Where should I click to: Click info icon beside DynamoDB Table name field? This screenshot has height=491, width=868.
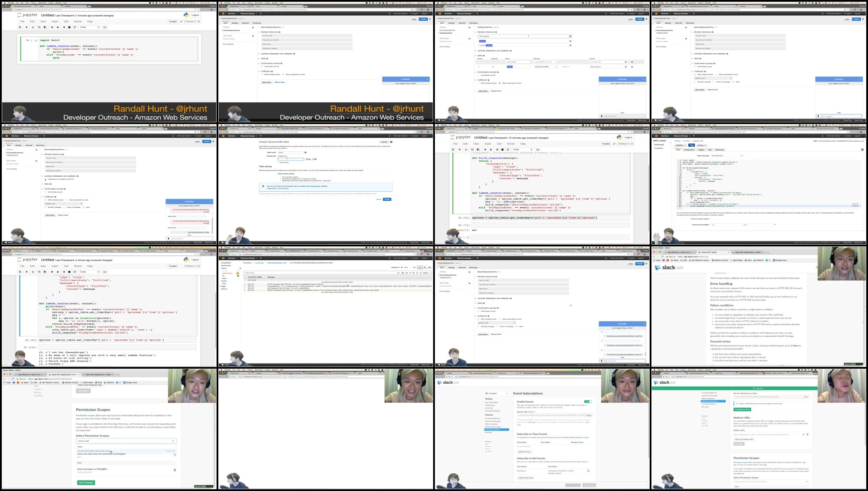tap(305, 152)
